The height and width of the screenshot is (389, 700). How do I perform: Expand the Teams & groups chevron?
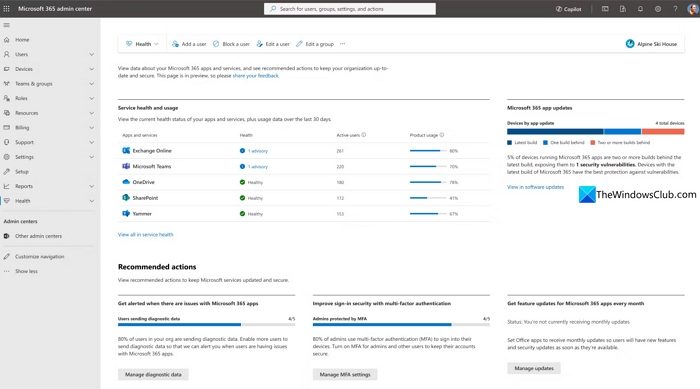click(92, 84)
